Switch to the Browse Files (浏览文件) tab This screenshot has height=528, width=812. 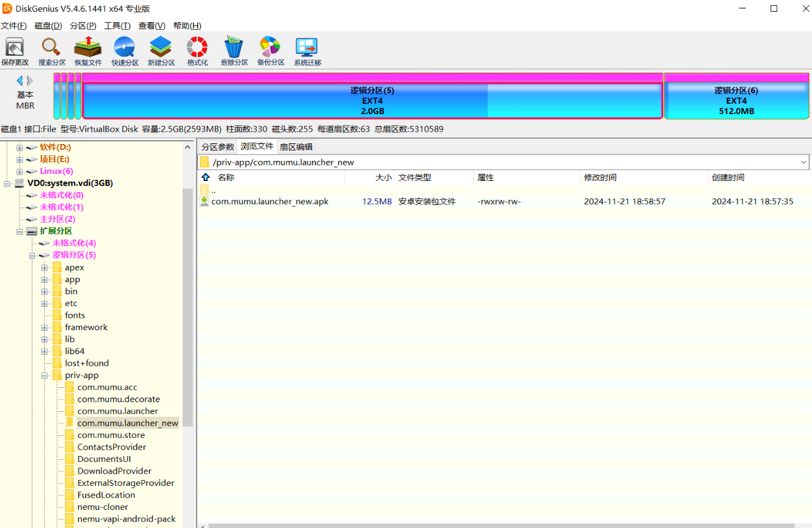[x=257, y=147]
